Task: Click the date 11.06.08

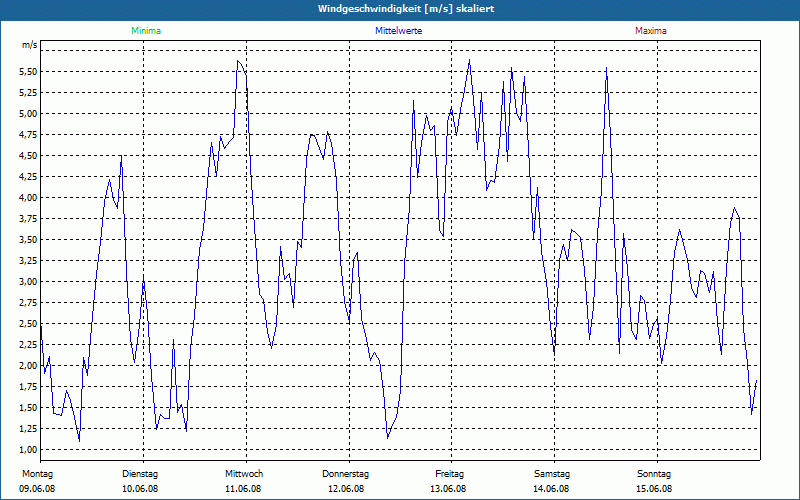Action: (x=243, y=489)
